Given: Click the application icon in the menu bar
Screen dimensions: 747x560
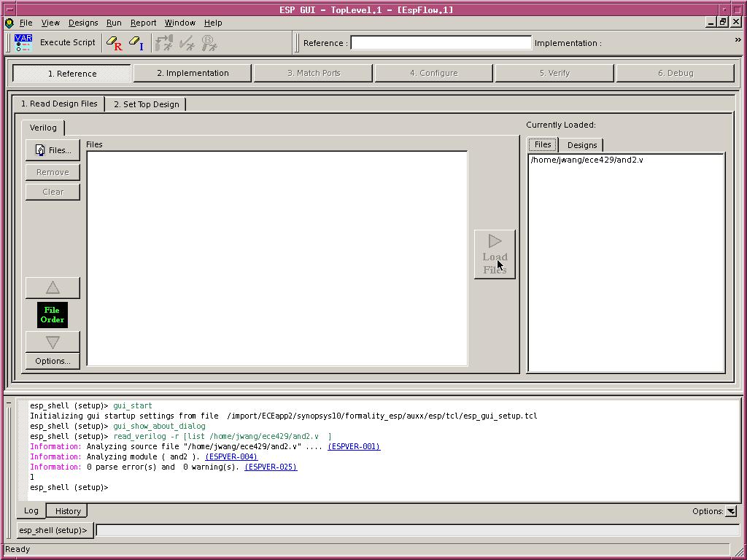Looking at the screenshot, I should (9, 23).
